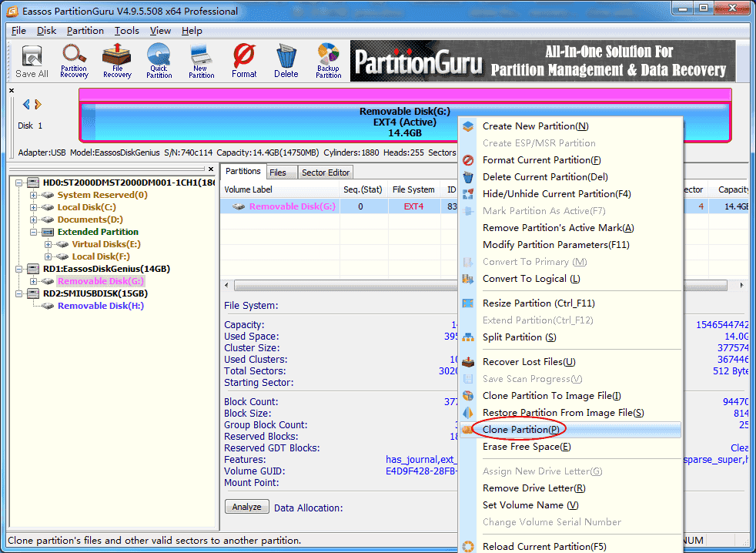Click the partition bar Removable Disk(G:) EXT4
Viewport: 756px width, 553px height.
(x=404, y=122)
